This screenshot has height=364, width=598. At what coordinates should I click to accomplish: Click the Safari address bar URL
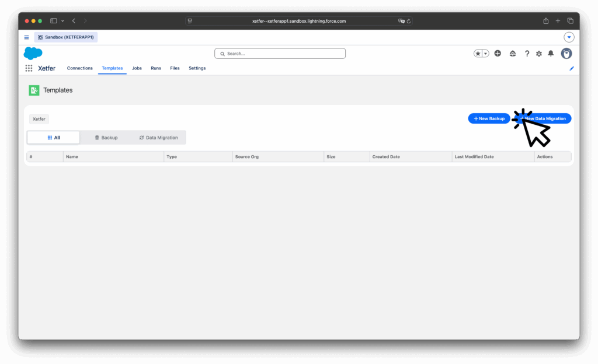coord(298,21)
